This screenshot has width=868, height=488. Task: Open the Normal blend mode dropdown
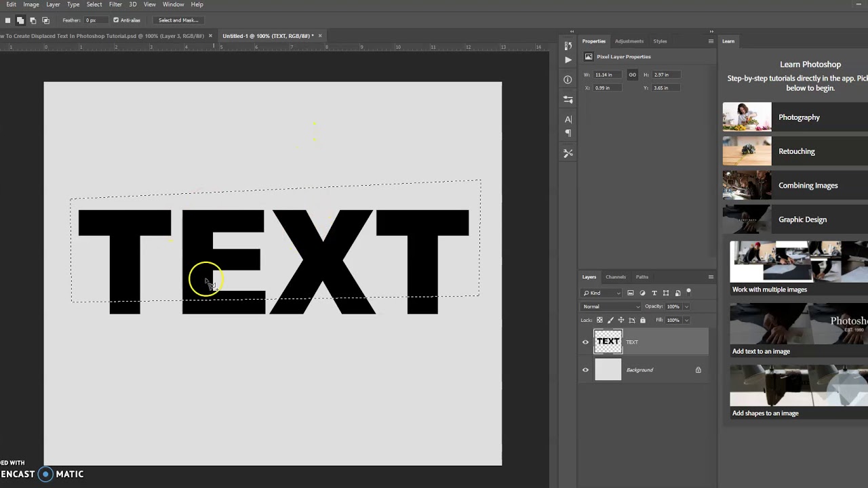(610, 306)
